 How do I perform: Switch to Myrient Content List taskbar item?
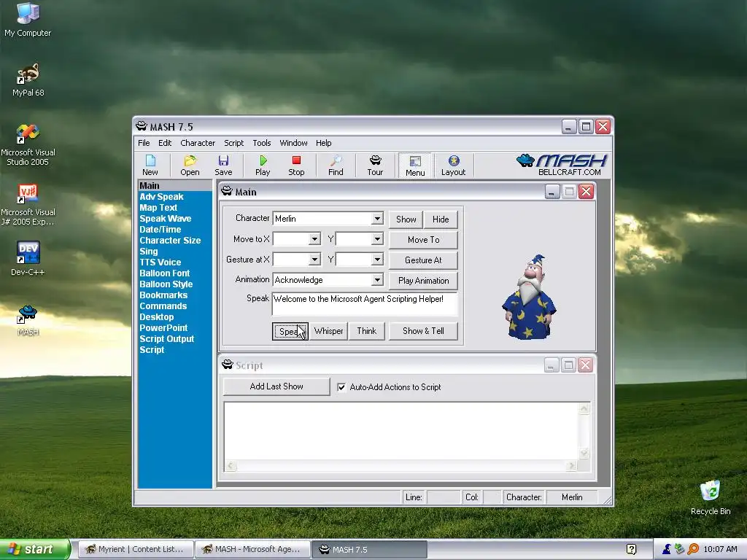[x=136, y=550]
